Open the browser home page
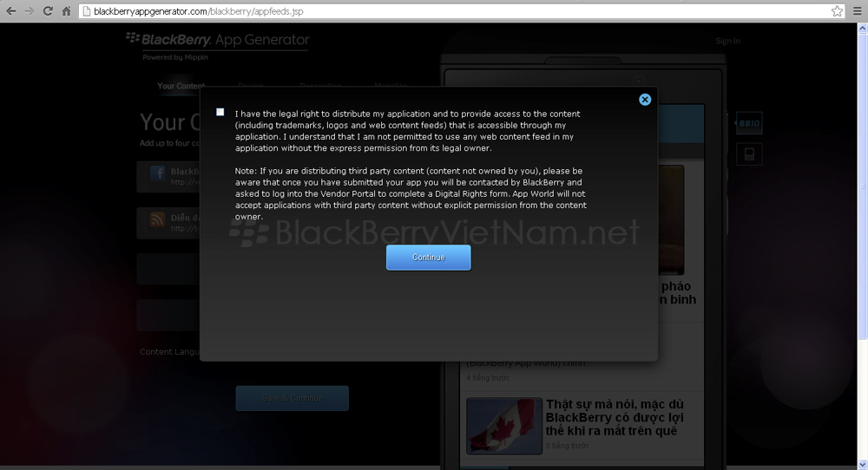 [x=67, y=11]
